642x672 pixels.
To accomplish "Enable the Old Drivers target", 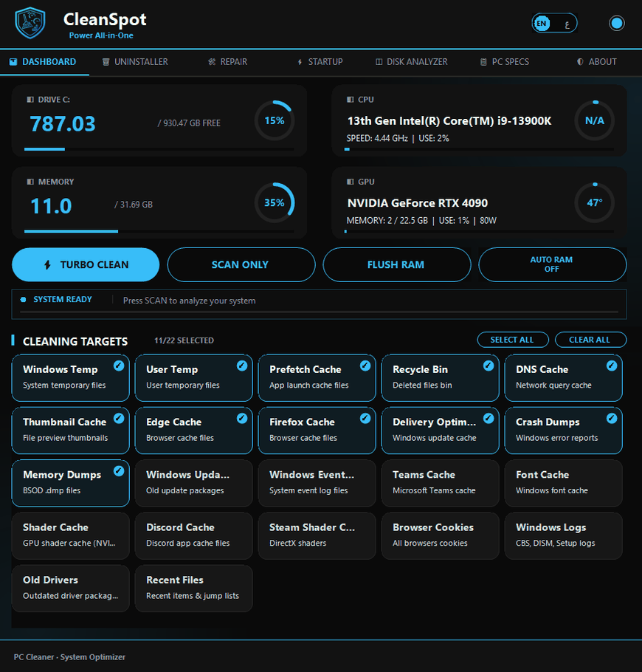I will (x=71, y=589).
